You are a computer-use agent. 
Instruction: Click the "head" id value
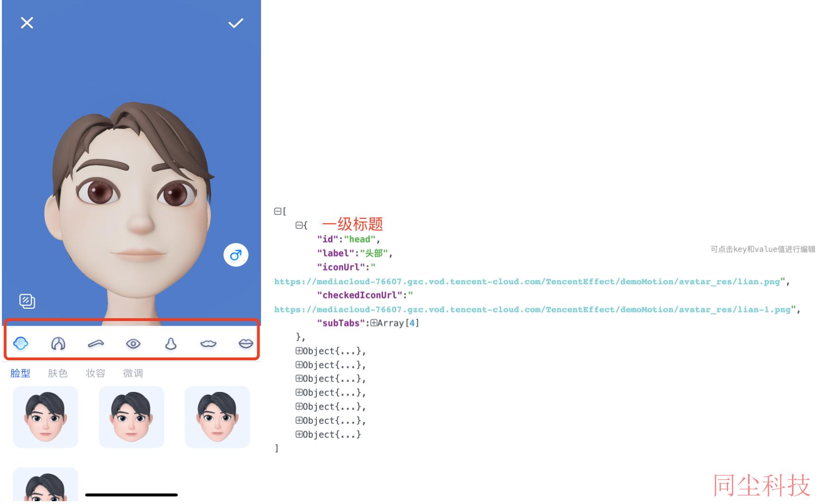359,239
